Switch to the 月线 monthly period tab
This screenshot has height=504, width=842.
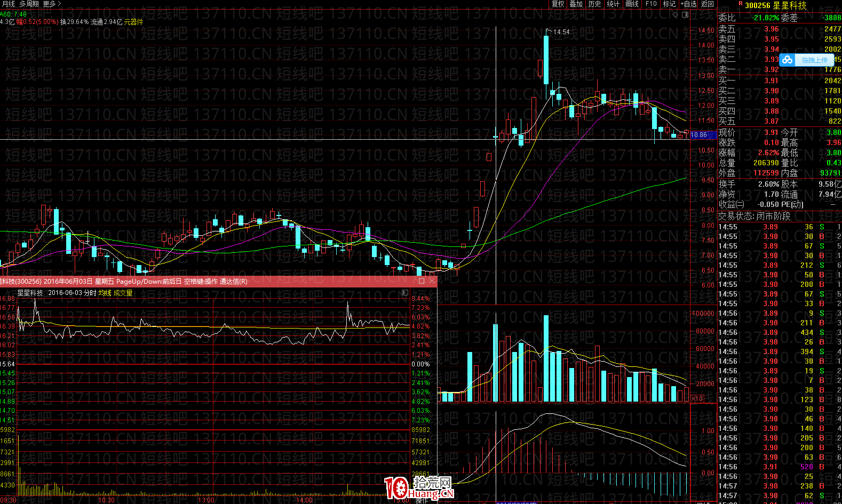click(7, 4)
